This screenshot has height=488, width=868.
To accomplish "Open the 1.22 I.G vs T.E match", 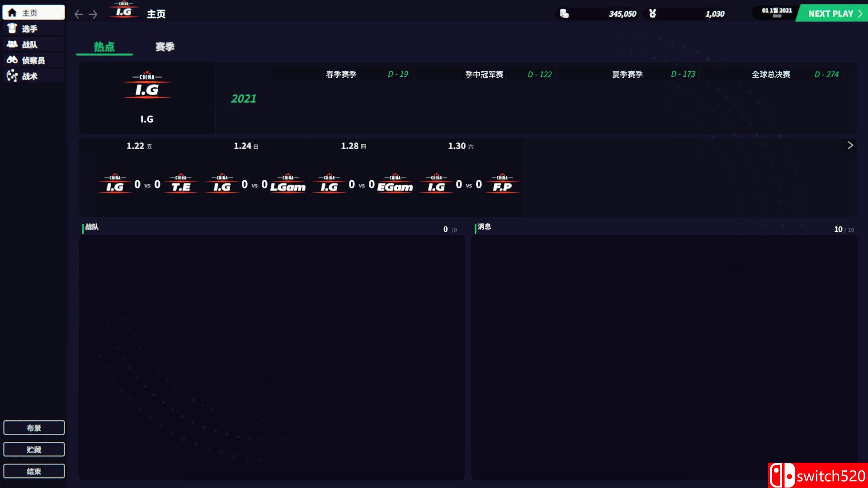I will pos(147,184).
